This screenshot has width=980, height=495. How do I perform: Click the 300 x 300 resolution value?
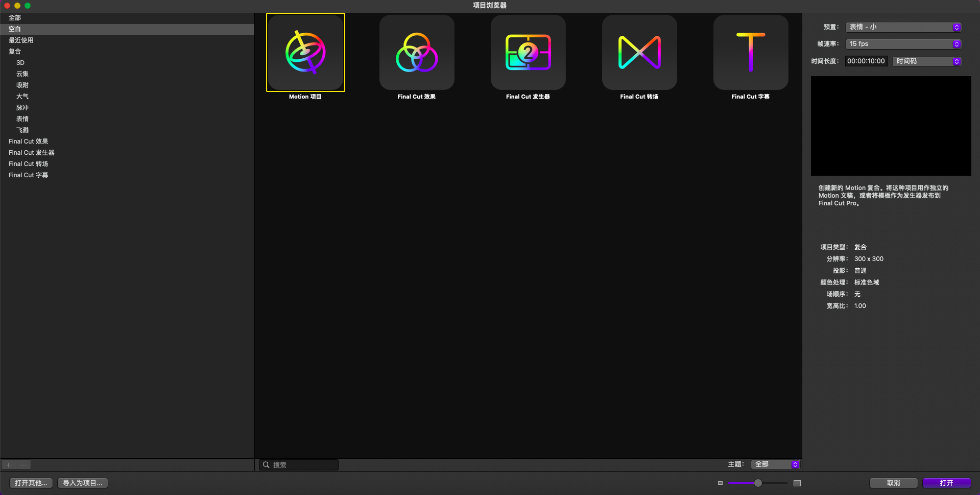click(x=869, y=259)
